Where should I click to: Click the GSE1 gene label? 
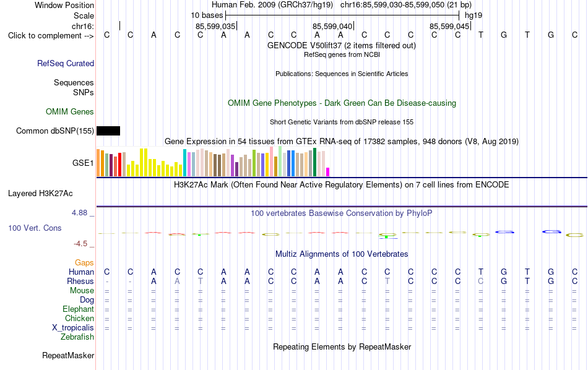point(83,163)
